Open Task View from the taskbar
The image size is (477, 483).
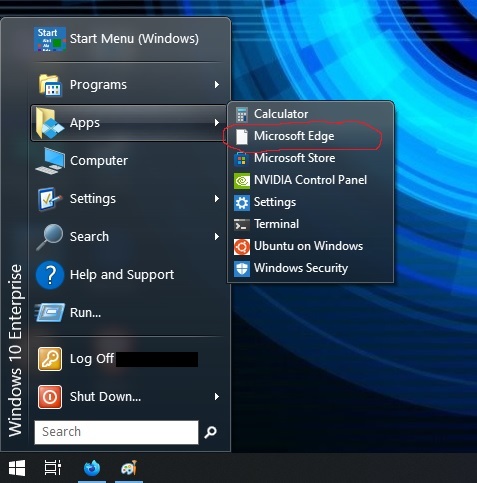[x=53, y=467]
